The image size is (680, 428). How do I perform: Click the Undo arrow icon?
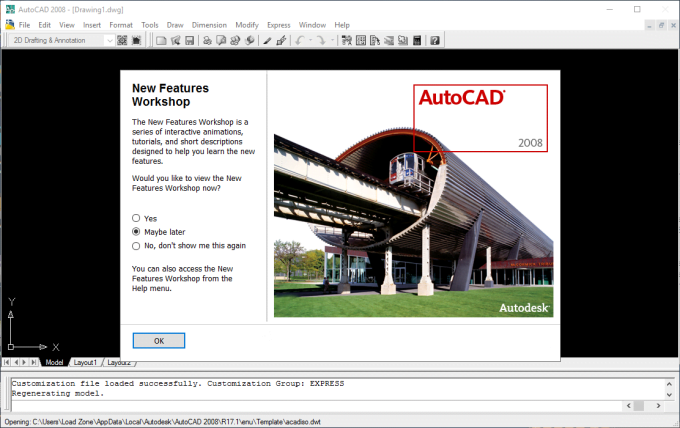point(299,41)
